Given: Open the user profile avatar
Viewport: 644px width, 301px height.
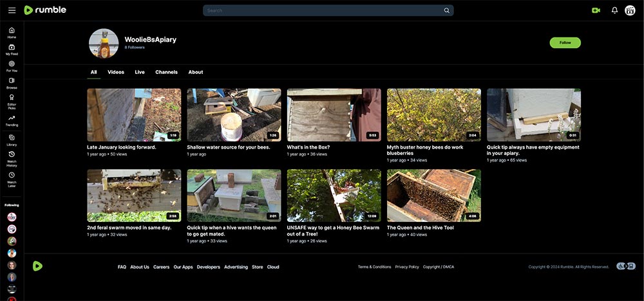Looking at the screenshot, I should point(630,10).
